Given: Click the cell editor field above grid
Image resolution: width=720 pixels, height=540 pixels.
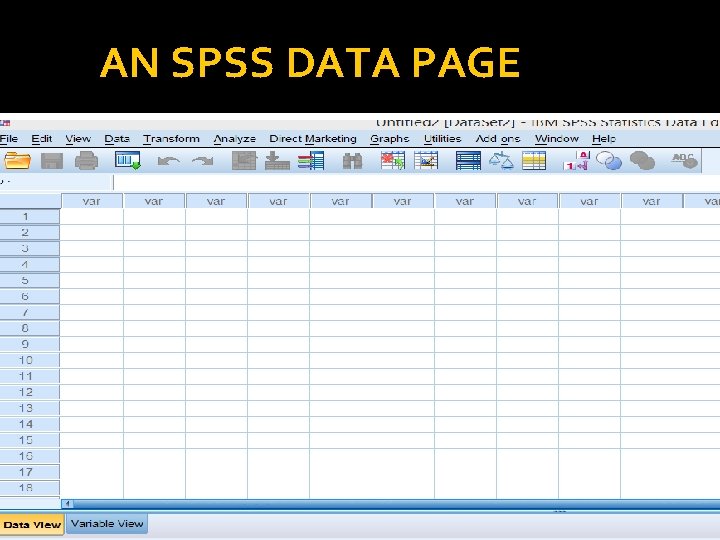Looking at the screenshot, I should tap(416, 182).
